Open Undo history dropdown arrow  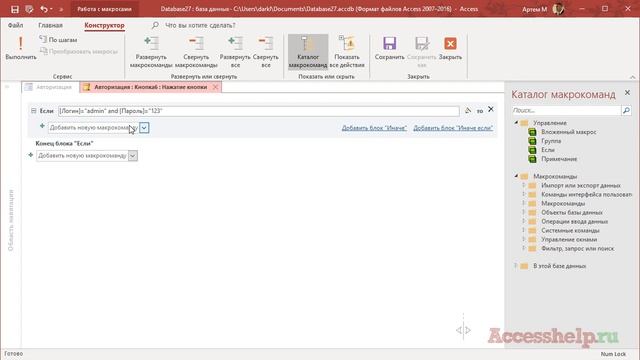(x=51, y=9)
